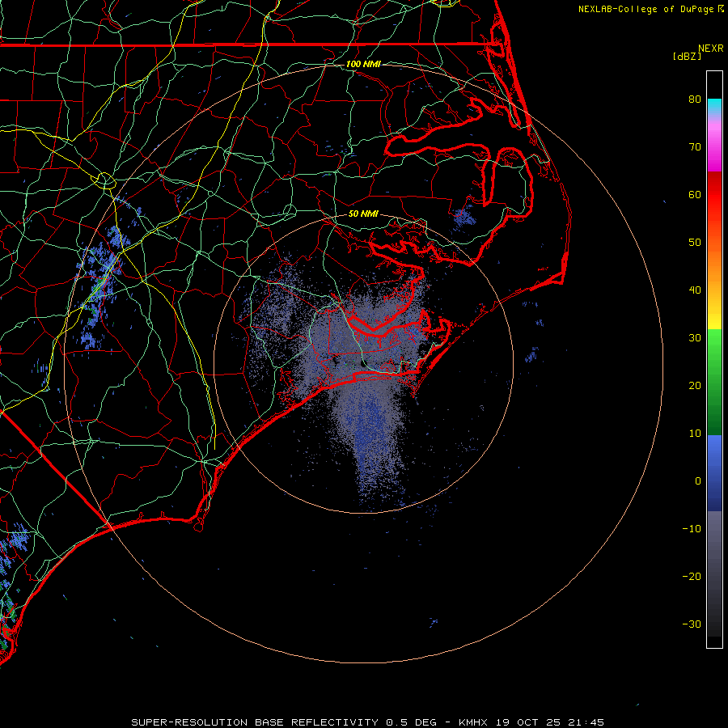Click the 0 value on dBZ scale
This screenshot has height=728, width=728.
tap(698, 481)
